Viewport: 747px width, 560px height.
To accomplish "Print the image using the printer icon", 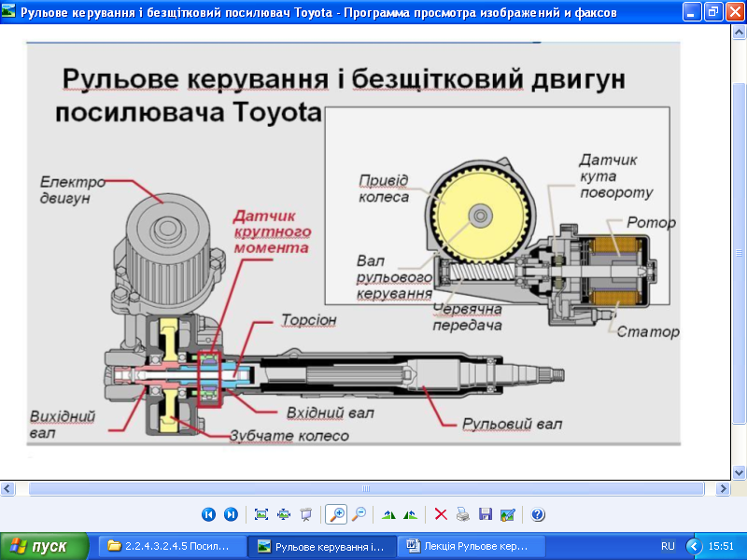I will 462,514.
